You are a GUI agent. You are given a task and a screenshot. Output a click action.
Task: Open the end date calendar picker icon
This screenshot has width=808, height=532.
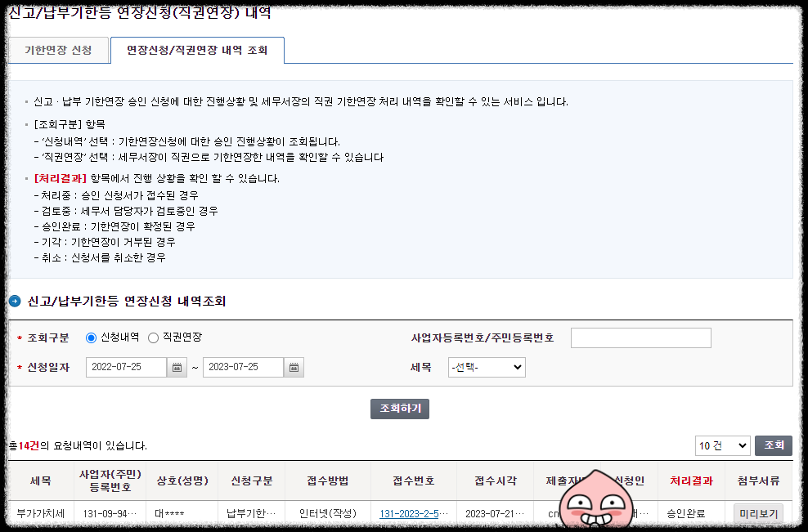click(x=294, y=367)
